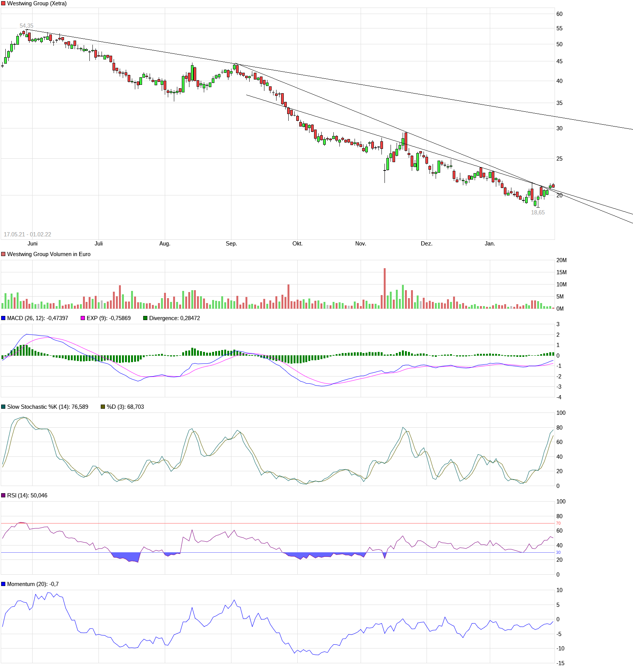Click 'Slow Stochastic %K (14): 76,589' label
The image size is (633, 672).
(48, 407)
